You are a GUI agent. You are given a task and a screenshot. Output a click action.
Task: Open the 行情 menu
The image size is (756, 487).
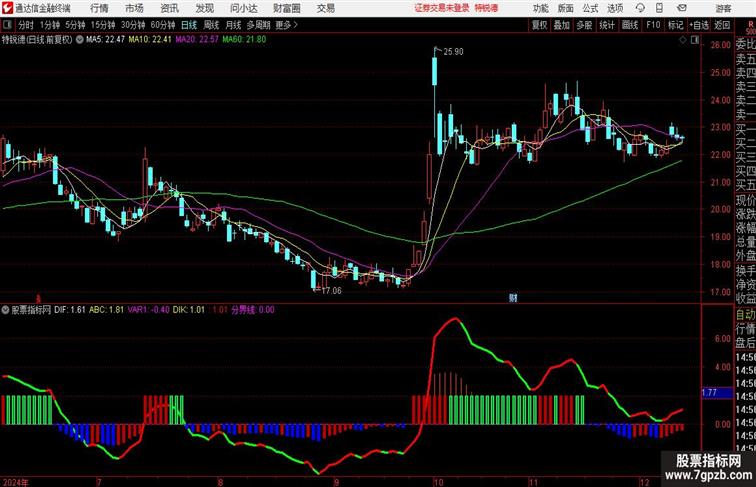point(99,8)
